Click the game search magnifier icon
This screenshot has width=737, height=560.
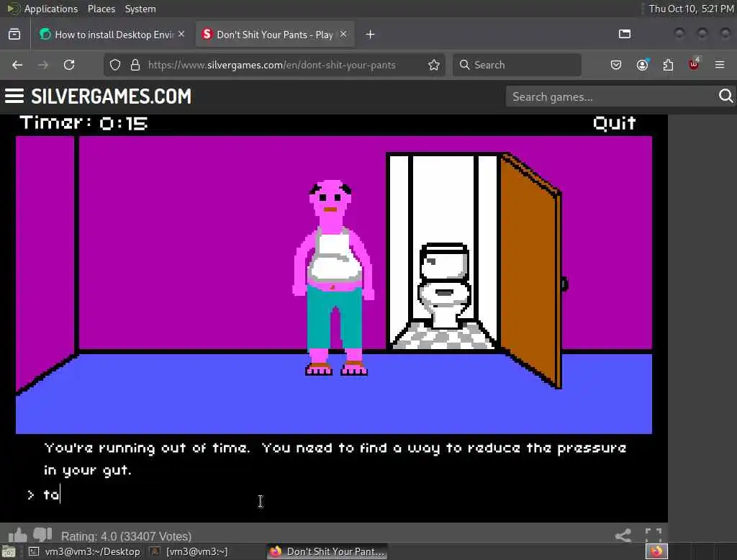(x=725, y=96)
